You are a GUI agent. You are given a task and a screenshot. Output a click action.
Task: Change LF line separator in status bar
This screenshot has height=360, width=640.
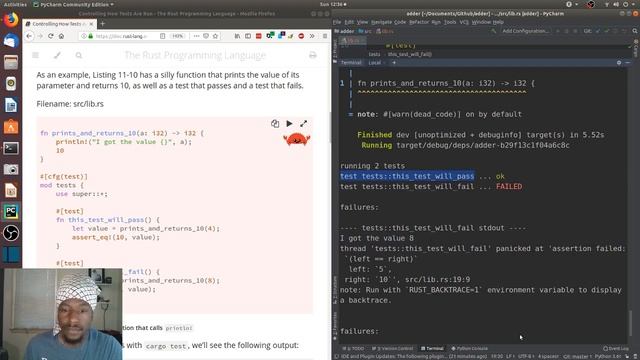point(510,356)
